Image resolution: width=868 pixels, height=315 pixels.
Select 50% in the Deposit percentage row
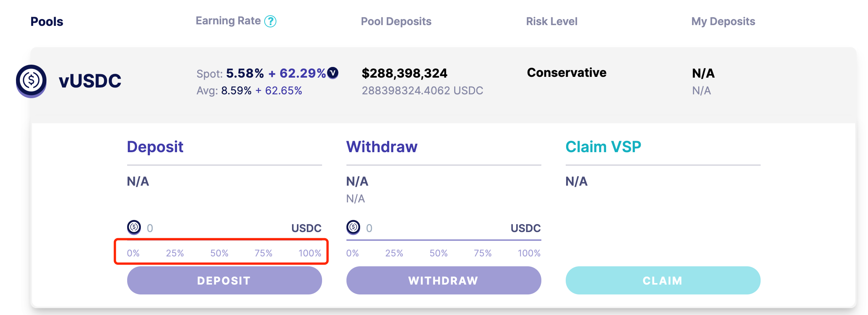click(219, 253)
